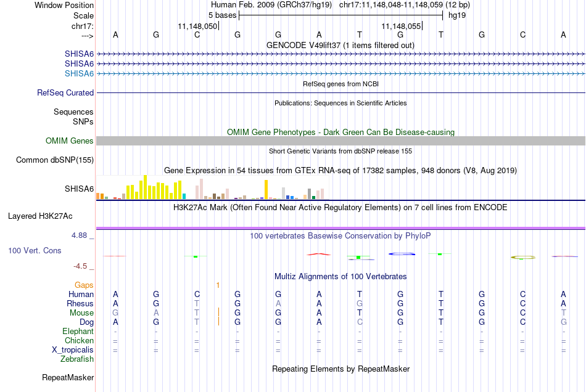Select the Scale track label
This screenshot has width=586, height=392.
click(x=83, y=15)
